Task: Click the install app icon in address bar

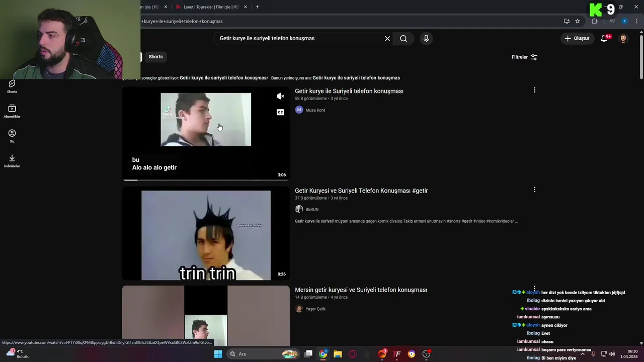Action: click(x=567, y=21)
